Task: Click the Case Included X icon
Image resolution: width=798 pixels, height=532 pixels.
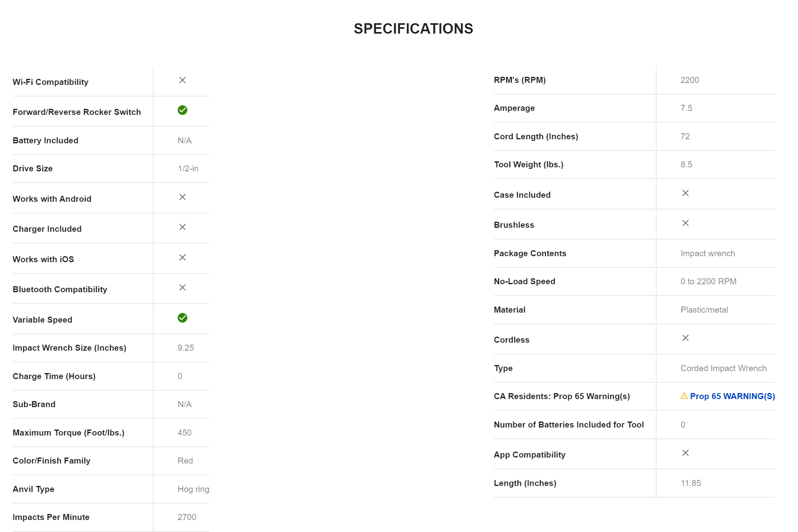Action: point(685,193)
